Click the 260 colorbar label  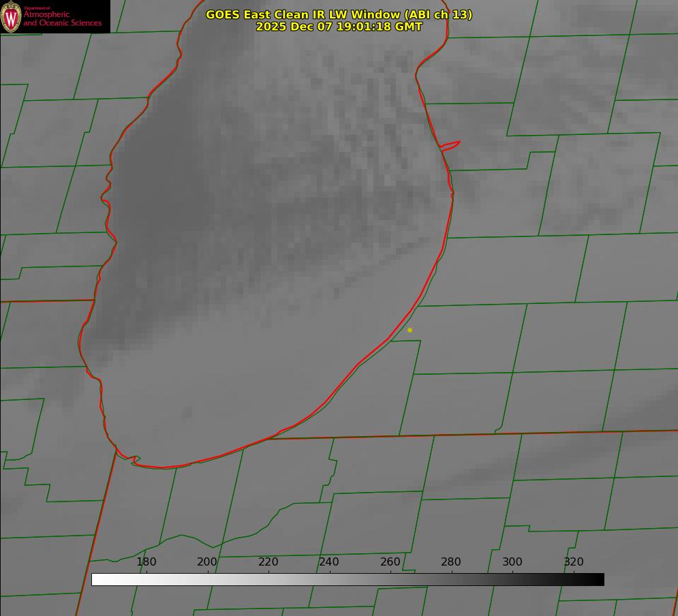(x=390, y=562)
